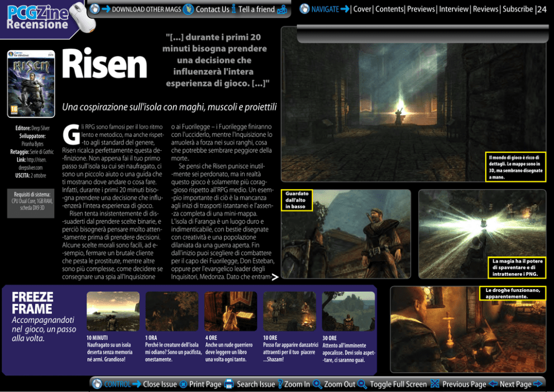Viewport: 554px width, 392px height.
Task: Click the printer icon beside Print Page
Action: pyautogui.click(x=229, y=384)
